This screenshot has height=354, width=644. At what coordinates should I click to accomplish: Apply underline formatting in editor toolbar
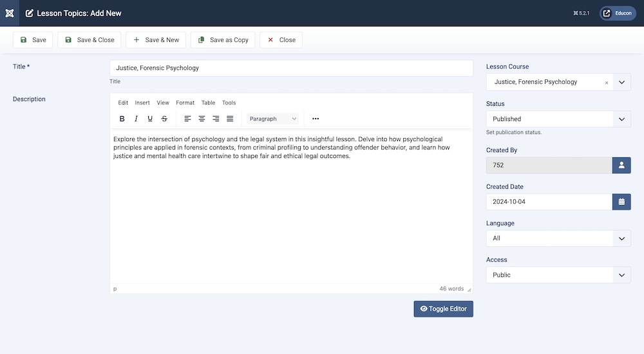pos(150,119)
